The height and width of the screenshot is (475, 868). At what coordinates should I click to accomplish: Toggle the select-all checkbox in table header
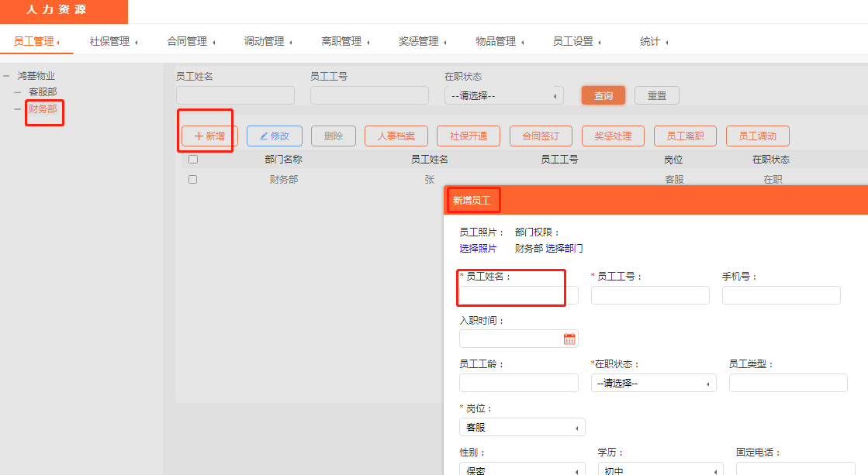coord(193,160)
